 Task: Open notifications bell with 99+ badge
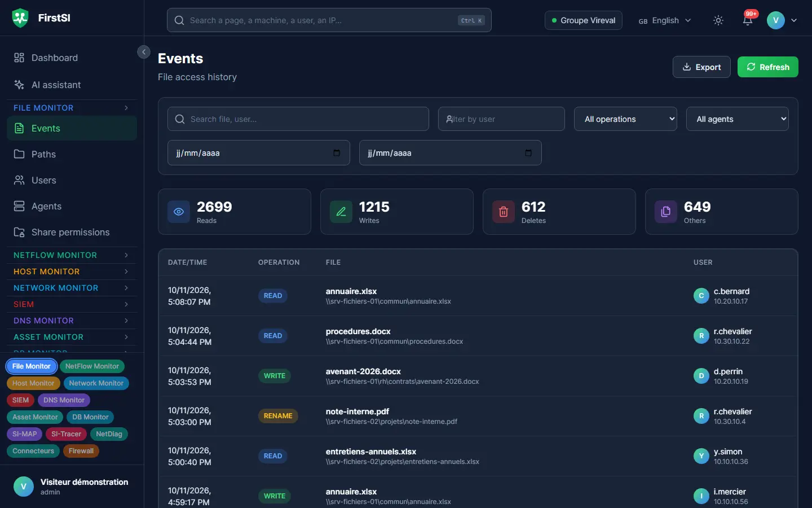coord(748,20)
